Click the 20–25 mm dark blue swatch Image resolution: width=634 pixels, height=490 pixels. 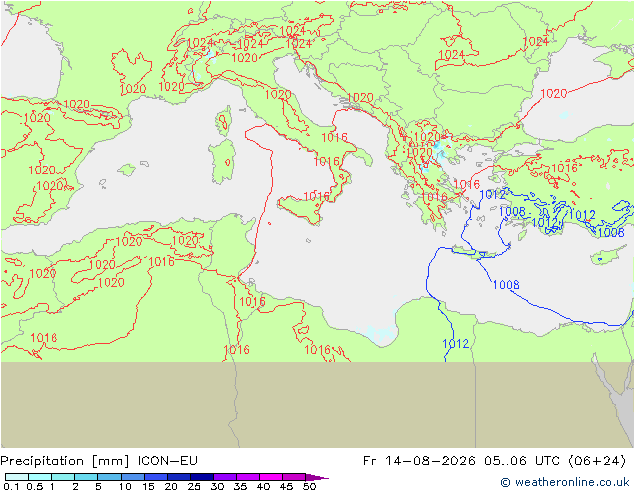179,477
